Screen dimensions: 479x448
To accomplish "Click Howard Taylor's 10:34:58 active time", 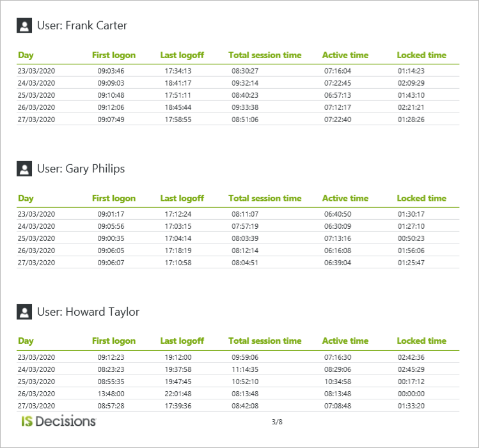I will coord(338,382).
